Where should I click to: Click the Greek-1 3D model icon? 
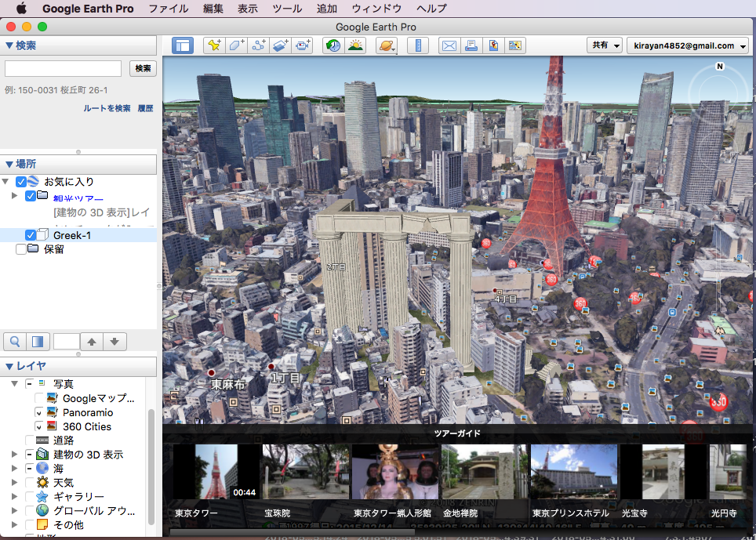pyautogui.click(x=43, y=234)
